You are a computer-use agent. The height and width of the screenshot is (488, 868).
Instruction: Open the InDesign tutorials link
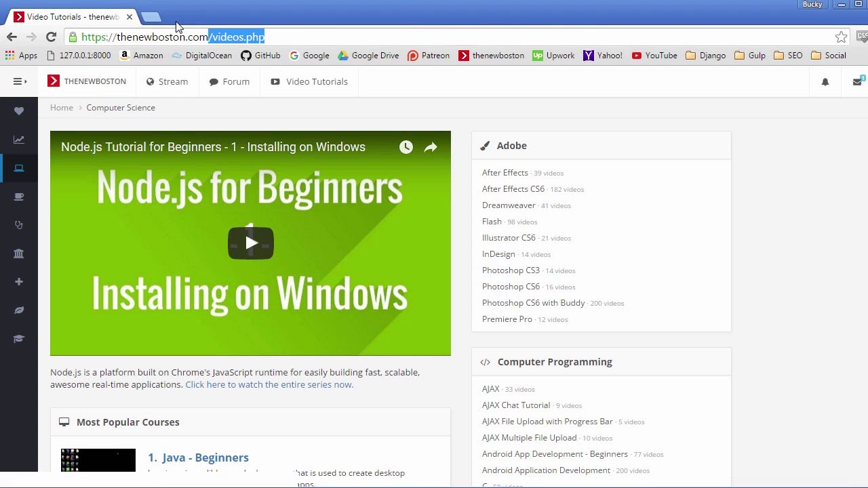[x=498, y=254]
